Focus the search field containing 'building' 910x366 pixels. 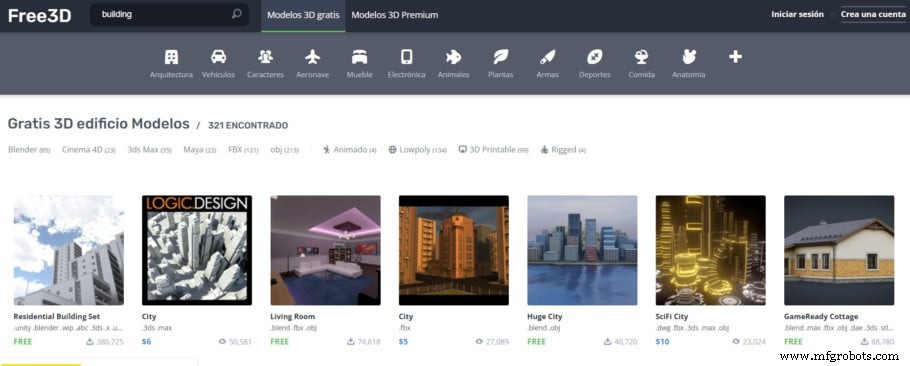coord(169,15)
